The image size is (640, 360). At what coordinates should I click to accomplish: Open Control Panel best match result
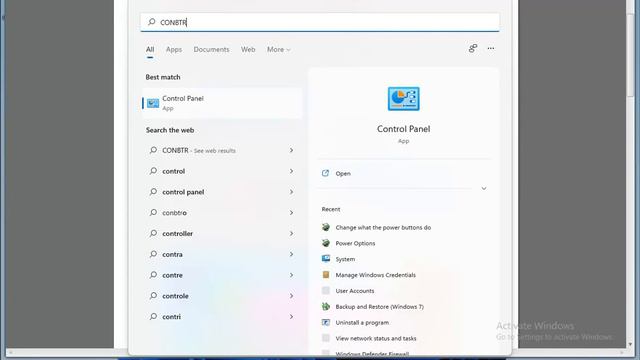222,103
